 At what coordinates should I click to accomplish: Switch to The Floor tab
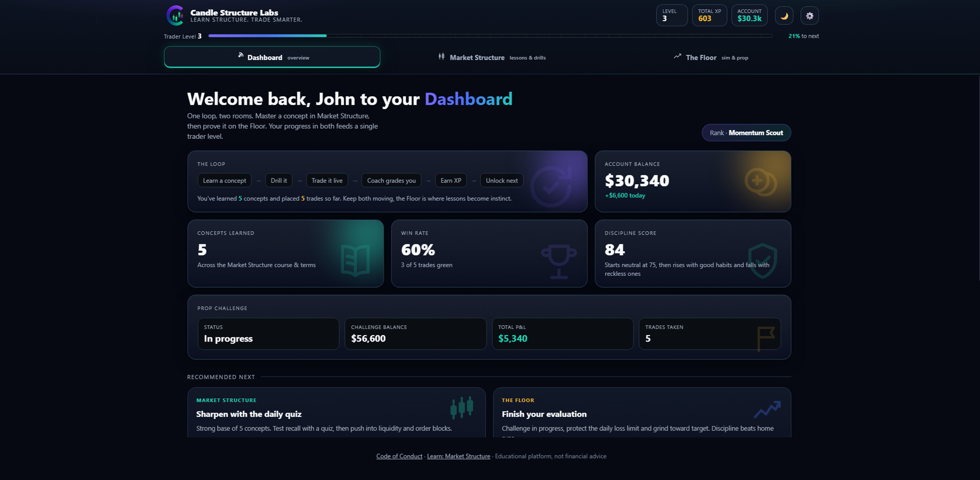pos(711,57)
